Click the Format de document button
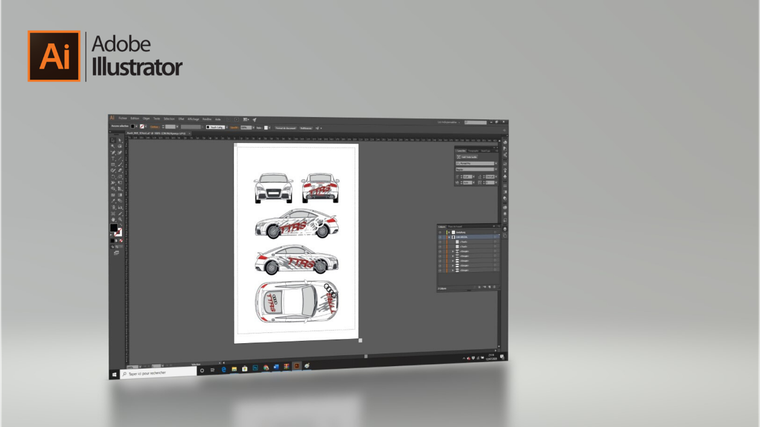The width and height of the screenshot is (760, 427). coord(285,128)
